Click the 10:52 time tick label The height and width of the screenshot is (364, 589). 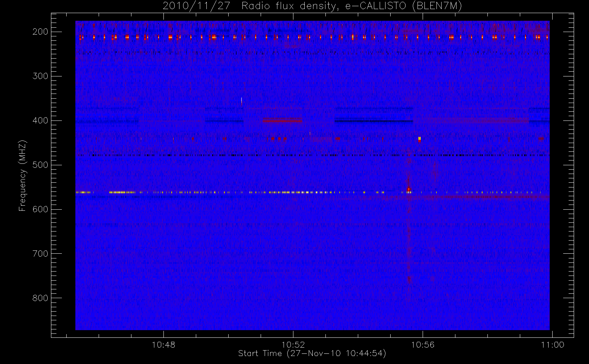pos(293,345)
